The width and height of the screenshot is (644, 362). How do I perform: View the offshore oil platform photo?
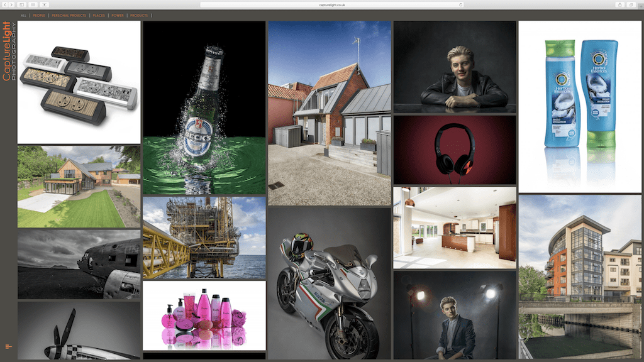click(204, 238)
